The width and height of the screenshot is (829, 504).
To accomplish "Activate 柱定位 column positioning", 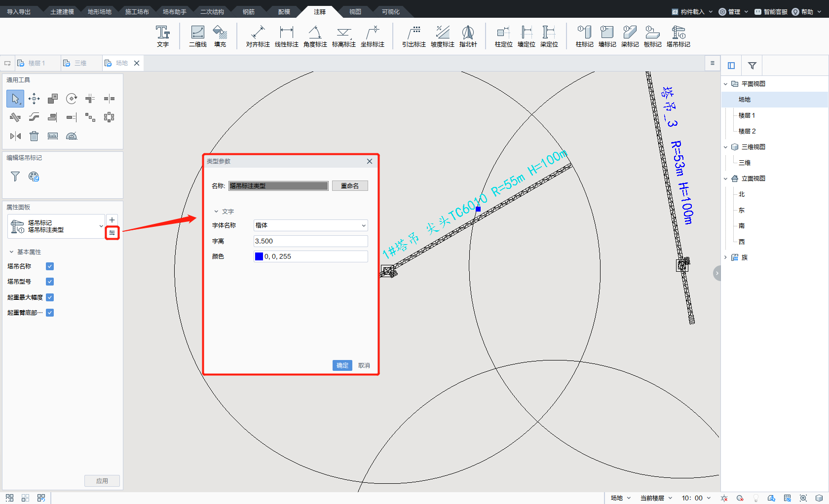I will (x=504, y=36).
